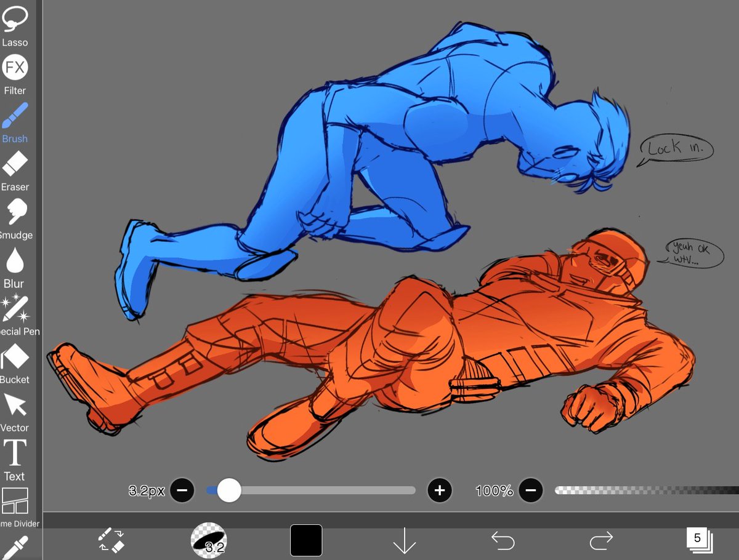Select the Smudge finger tool
739x560 pixels.
click(x=15, y=220)
